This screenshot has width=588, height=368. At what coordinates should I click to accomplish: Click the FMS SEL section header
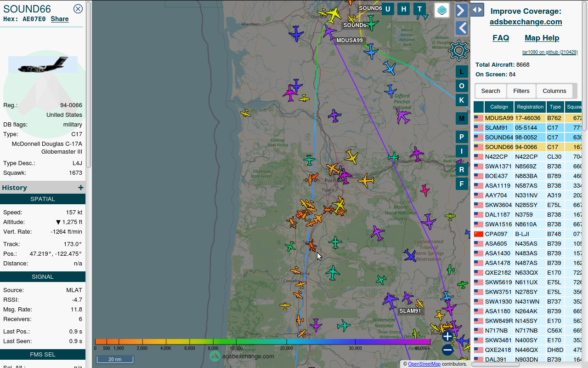click(43, 354)
